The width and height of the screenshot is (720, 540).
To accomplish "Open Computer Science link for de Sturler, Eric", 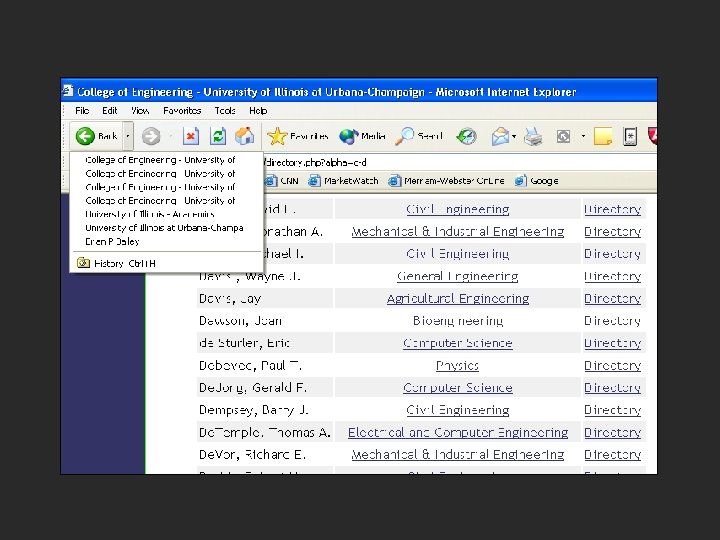I will (x=457, y=343).
